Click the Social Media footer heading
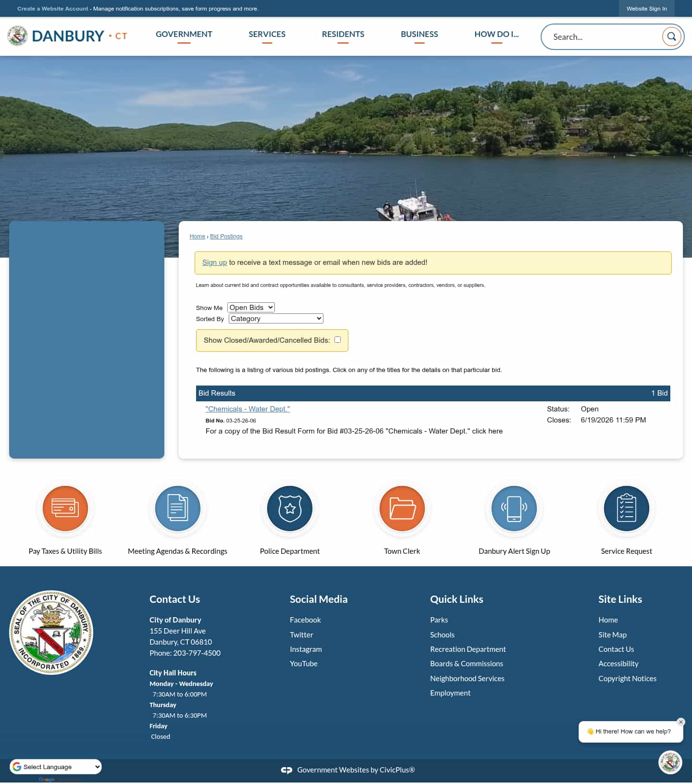 click(x=319, y=599)
